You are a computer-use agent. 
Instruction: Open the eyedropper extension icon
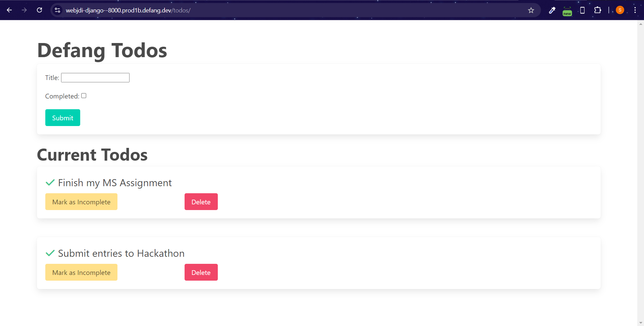[x=552, y=10]
